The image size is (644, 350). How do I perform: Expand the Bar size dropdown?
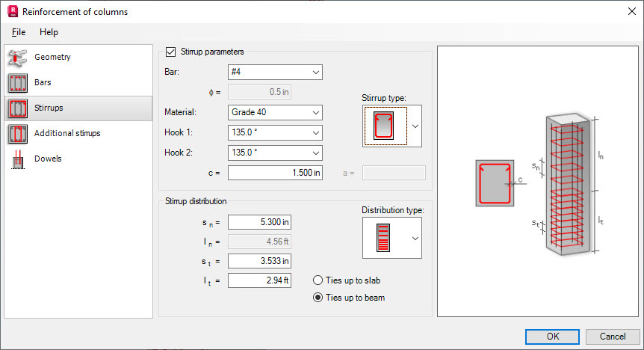[x=275, y=72]
